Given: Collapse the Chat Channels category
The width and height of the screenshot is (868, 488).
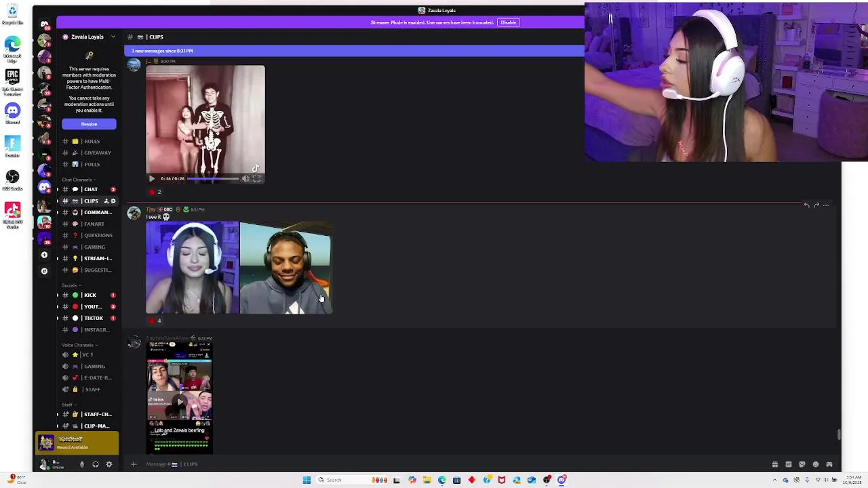Looking at the screenshot, I should (79, 180).
